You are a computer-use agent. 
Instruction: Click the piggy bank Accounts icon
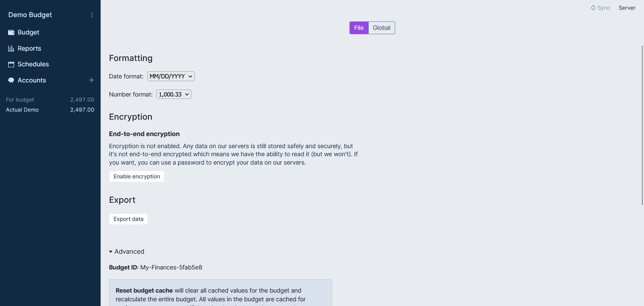[x=11, y=80]
